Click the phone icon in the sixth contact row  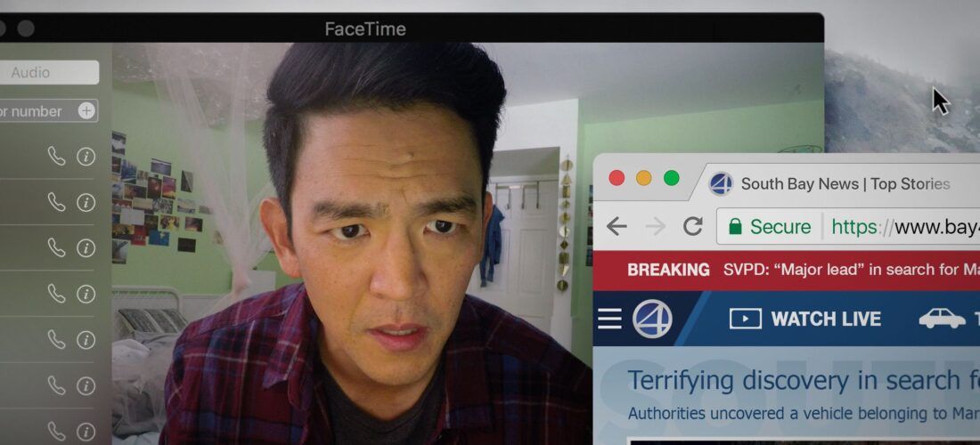(56, 385)
